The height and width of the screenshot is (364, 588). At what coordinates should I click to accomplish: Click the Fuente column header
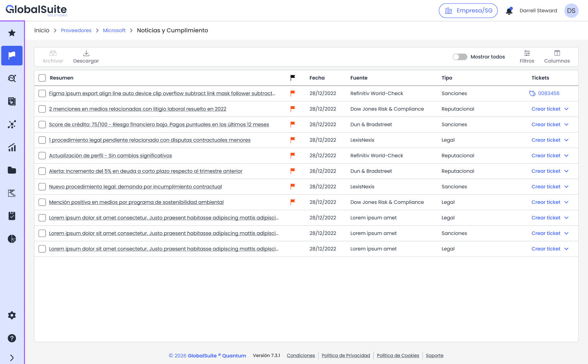click(x=359, y=78)
